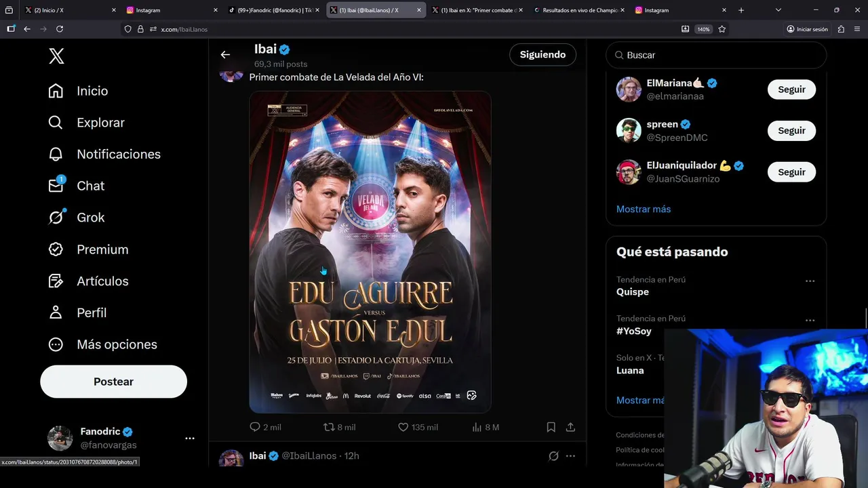This screenshot has width=868, height=488.
Task: Click the Explorar magnifier icon
Action: pyautogui.click(x=56, y=123)
